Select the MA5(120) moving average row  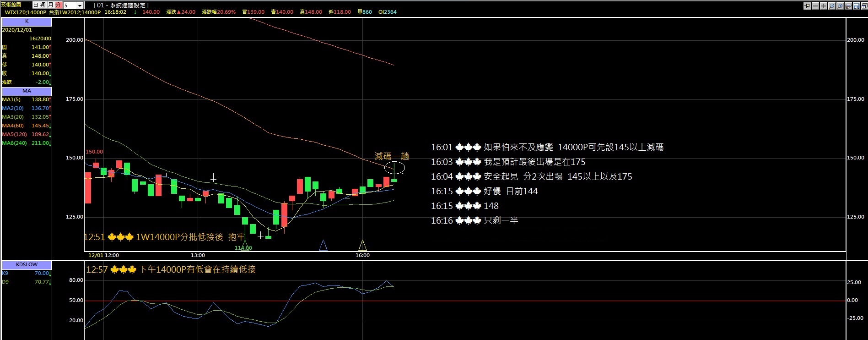click(x=27, y=134)
